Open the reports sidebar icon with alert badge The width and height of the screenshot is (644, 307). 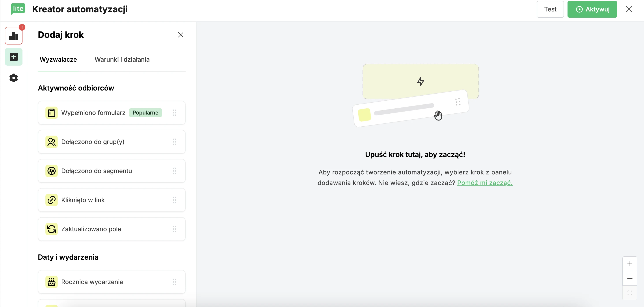point(13,36)
